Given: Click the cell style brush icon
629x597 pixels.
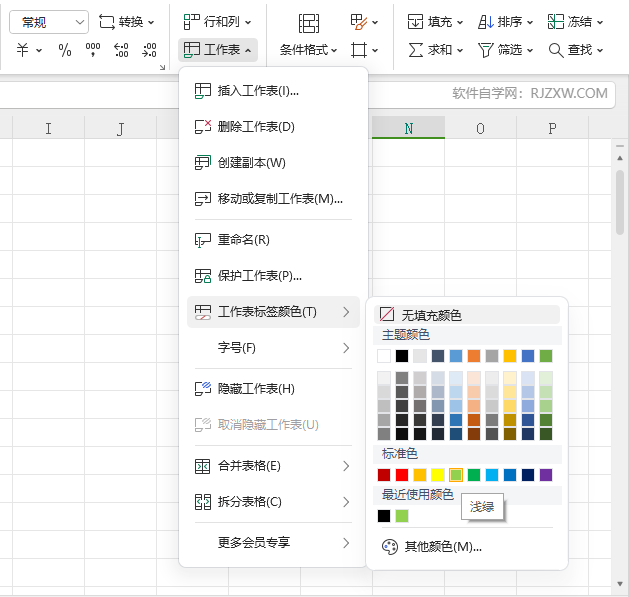Looking at the screenshot, I should click(x=359, y=22).
